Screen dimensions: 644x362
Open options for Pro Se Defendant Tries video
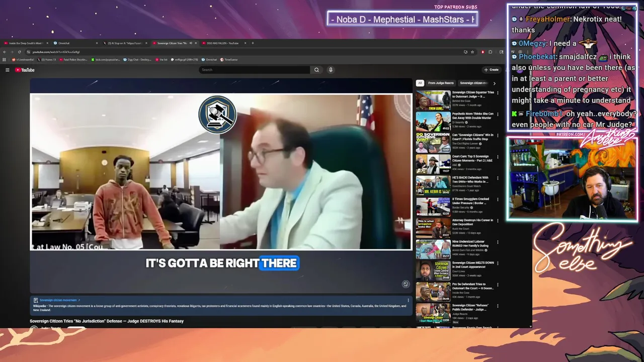coord(498,285)
